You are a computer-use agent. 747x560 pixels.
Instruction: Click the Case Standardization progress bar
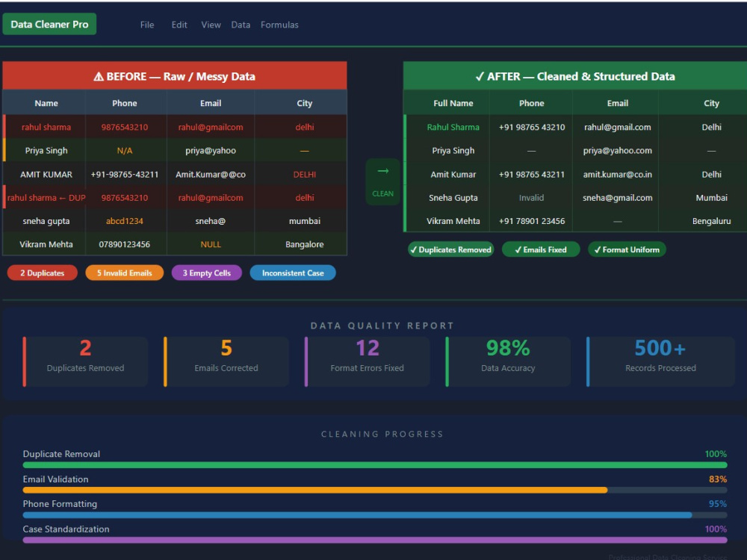pos(375,540)
